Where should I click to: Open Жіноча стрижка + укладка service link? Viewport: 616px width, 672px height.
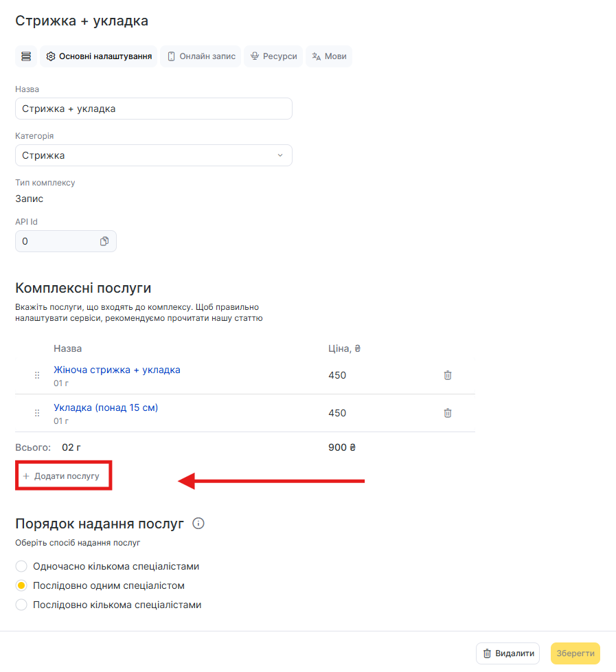pyautogui.click(x=117, y=370)
